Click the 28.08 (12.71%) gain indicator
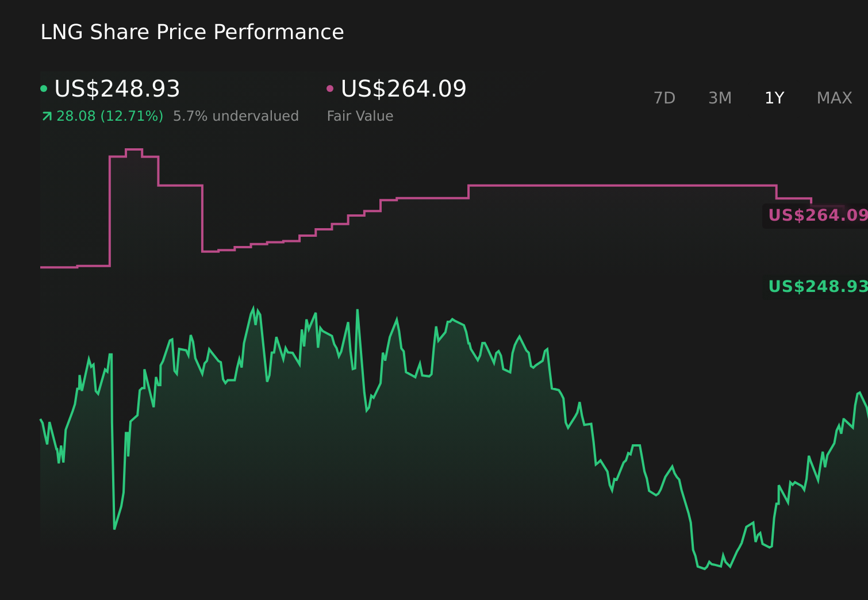 (109, 116)
